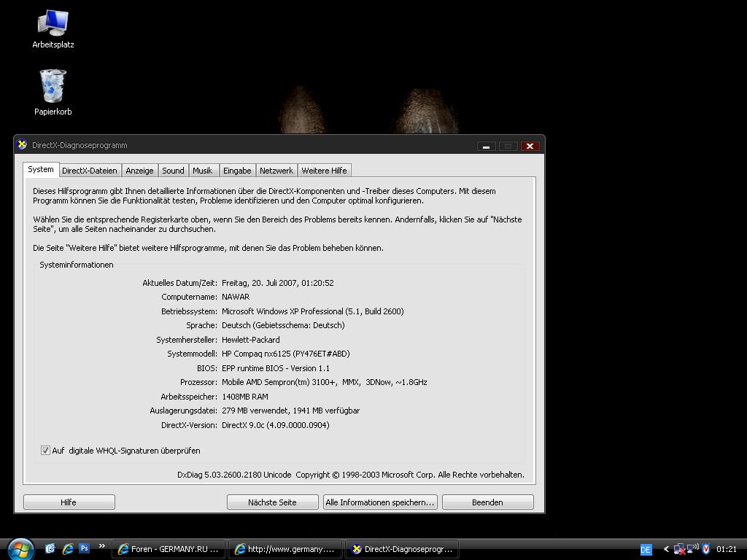Click the taskbar clock showing 01:21

(x=727, y=549)
